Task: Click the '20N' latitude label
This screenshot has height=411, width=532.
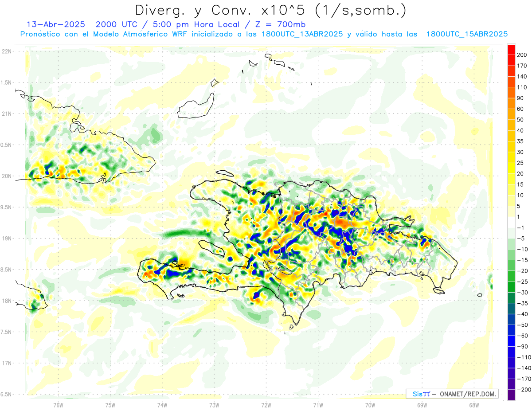Action: pos(7,176)
